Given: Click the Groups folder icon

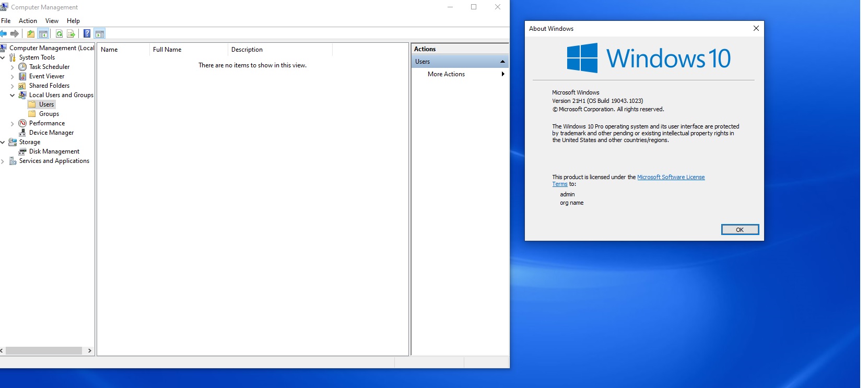Looking at the screenshot, I should tap(32, 114).
